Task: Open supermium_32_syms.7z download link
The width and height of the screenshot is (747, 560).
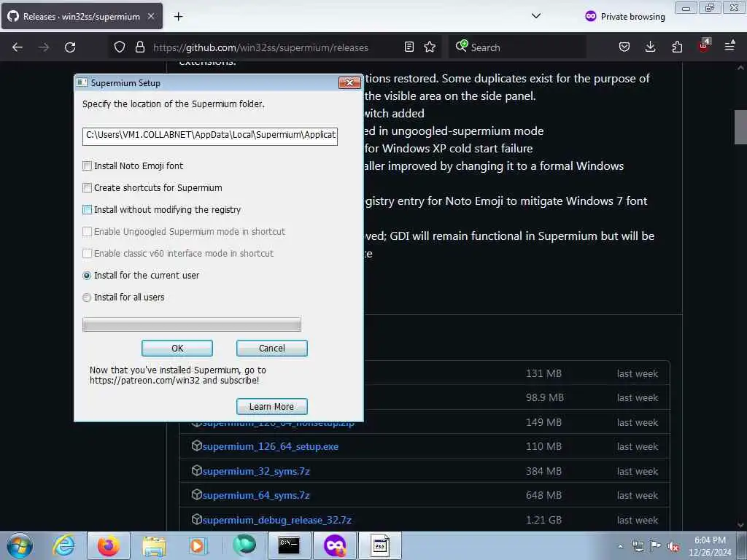Action: pyautogui.click(x=256, y=472)
